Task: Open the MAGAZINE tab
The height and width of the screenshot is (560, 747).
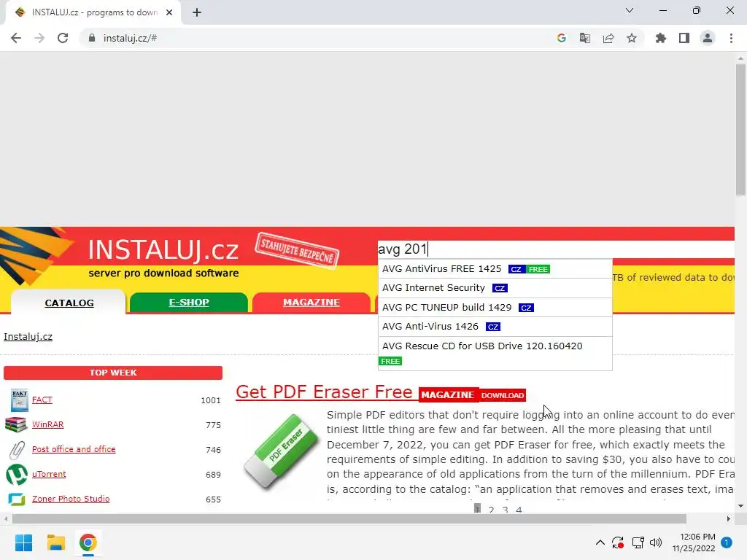Action: coord(311,303)
